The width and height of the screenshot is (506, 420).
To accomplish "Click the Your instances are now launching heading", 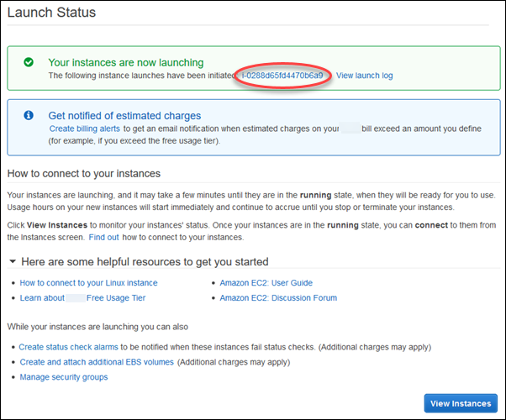I will click(x=125, y=62).
